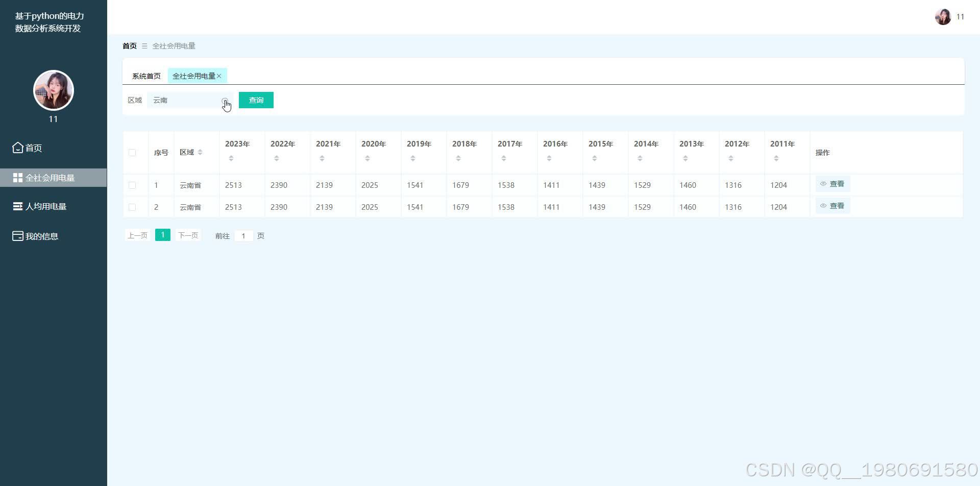Switch to the 系统首页 tab
This screenshot has width=980, height=486.
[146, 76]
